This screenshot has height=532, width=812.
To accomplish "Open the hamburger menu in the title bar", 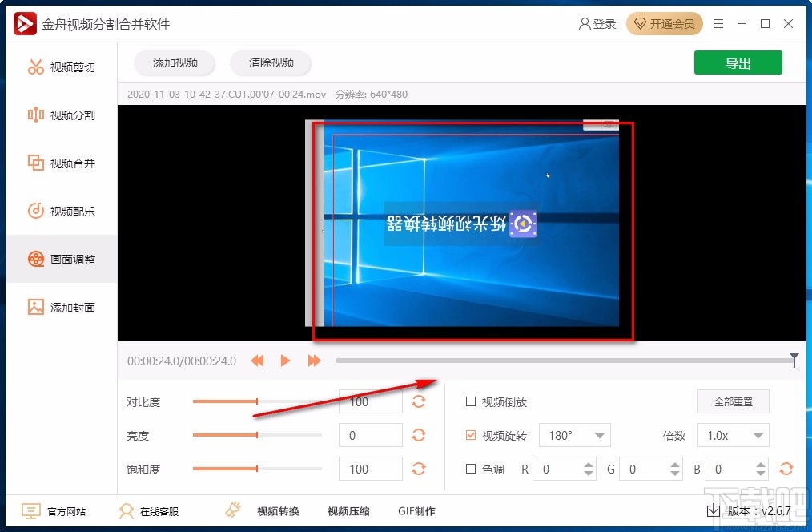I will point(718,24).
